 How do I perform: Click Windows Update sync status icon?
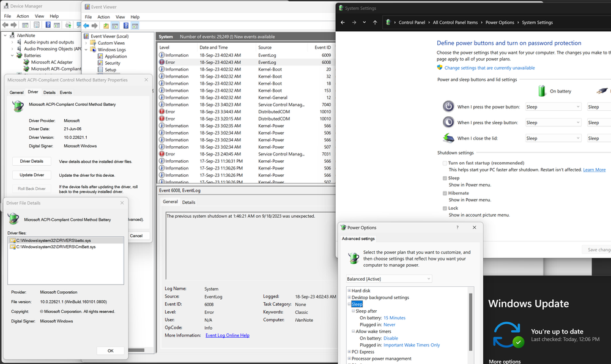pyautogui.click(x=508, y=335)
